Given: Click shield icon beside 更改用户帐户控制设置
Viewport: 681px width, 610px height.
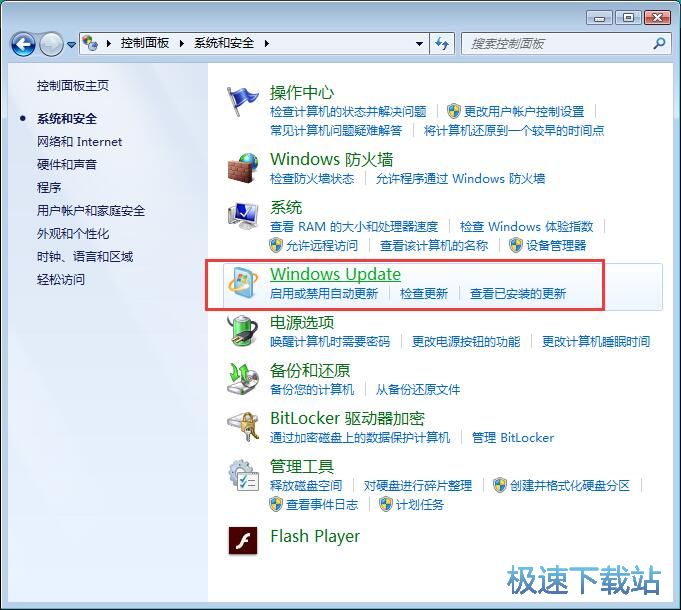Looking at the screenshot, I should [453, 112].
